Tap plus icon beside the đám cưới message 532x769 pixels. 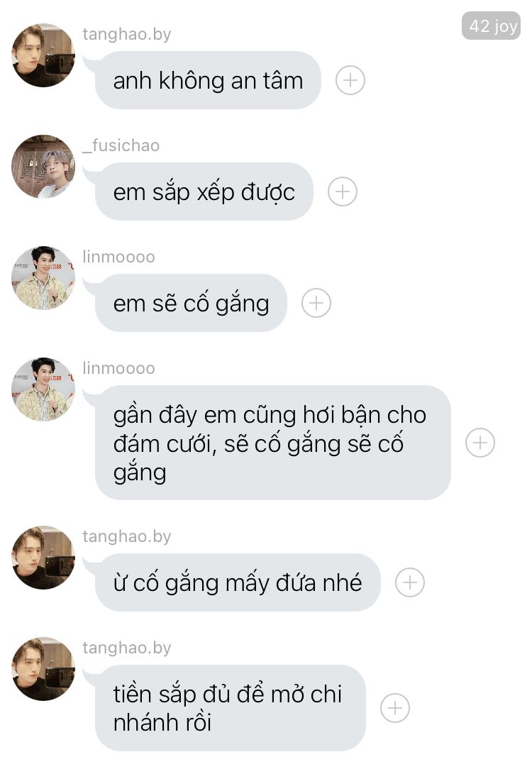click(480, 443)
